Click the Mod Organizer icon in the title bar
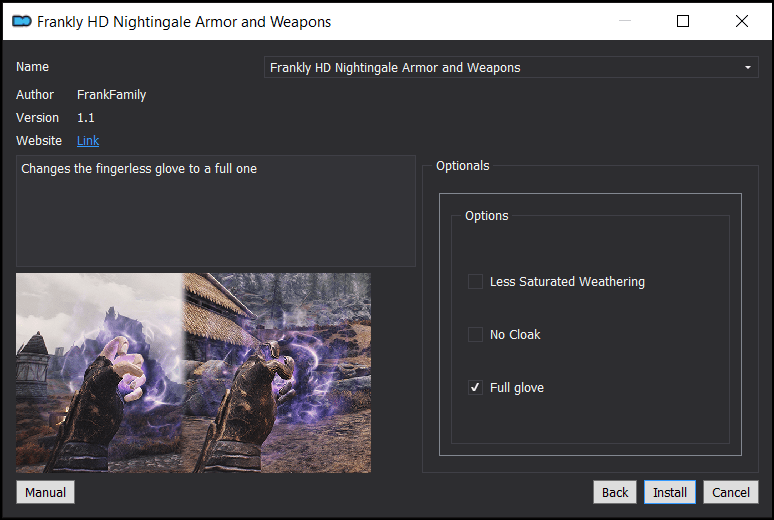 point(22,21)
